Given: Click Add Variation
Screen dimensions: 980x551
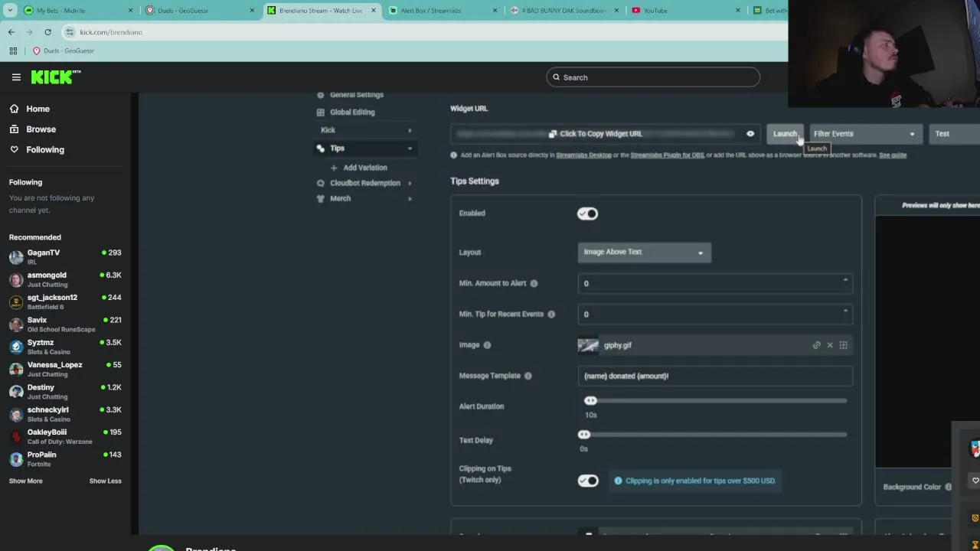Looking at the screenshot, I should point(365,168).
